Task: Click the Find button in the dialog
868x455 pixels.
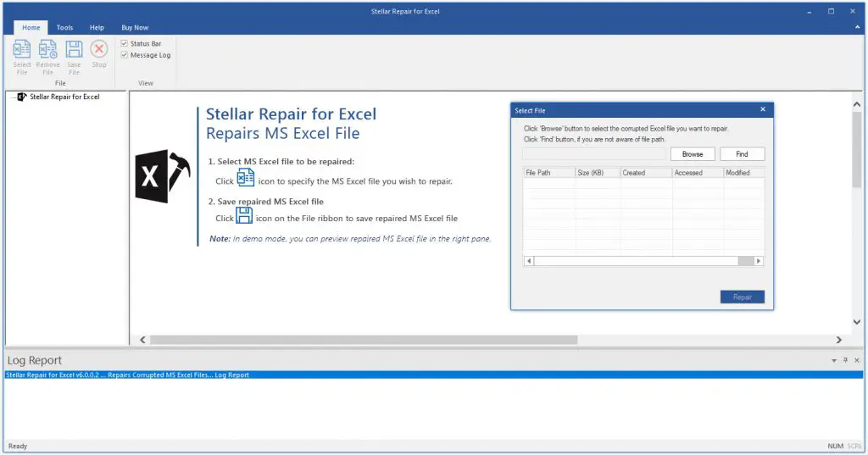Action: [742, 154]
